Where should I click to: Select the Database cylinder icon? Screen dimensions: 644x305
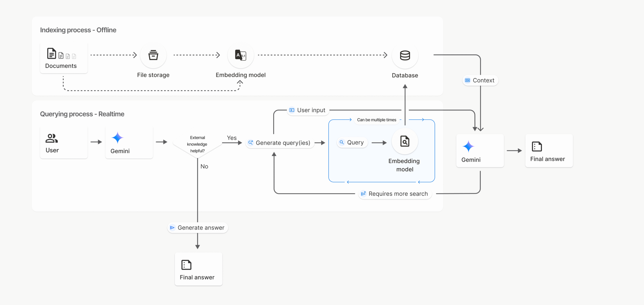[405, 55]
